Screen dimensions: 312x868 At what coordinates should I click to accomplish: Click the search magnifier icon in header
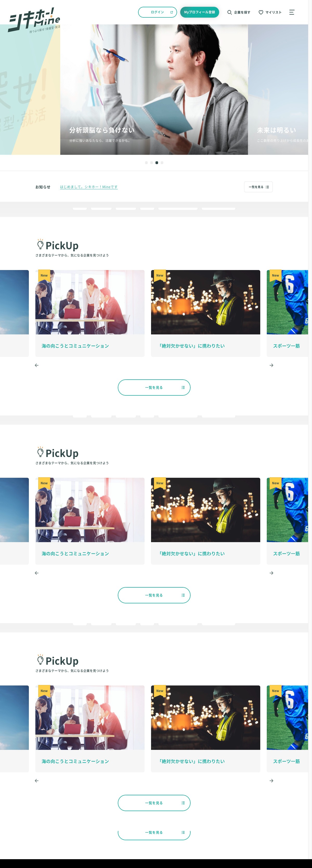click(x=229, y=12)
